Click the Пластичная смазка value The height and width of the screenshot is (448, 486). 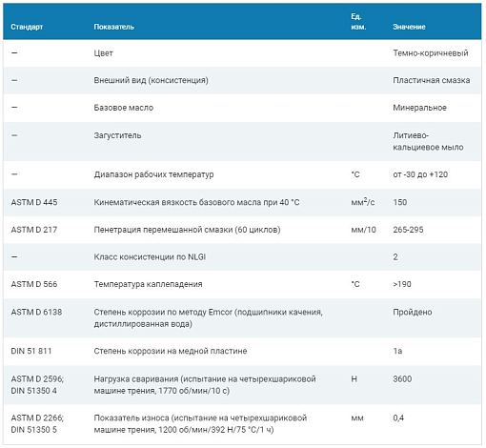point(432,80)
